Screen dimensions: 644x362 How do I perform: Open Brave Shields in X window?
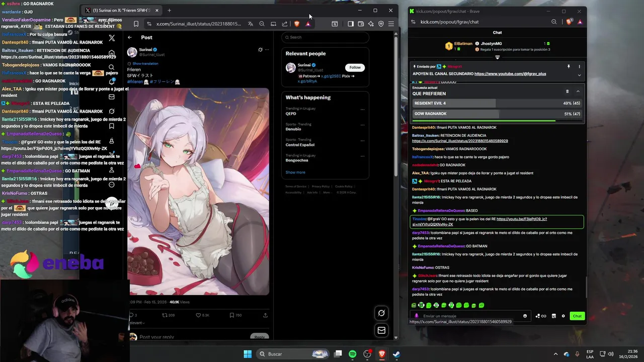(297, 24)
